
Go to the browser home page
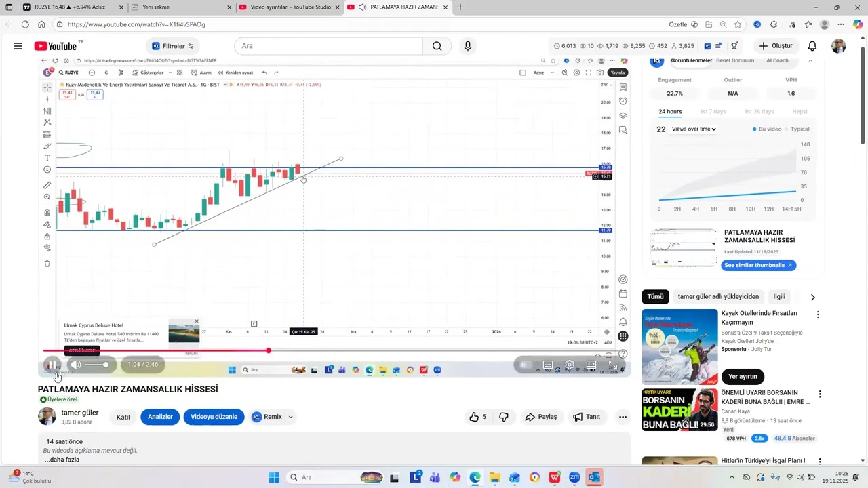[41, 24]
